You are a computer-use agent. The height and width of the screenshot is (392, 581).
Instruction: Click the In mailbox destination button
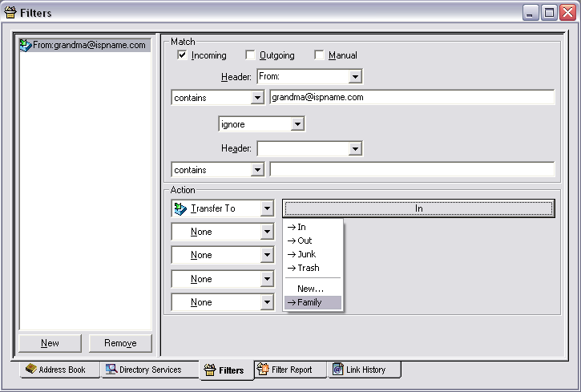[x=418, y=208]
